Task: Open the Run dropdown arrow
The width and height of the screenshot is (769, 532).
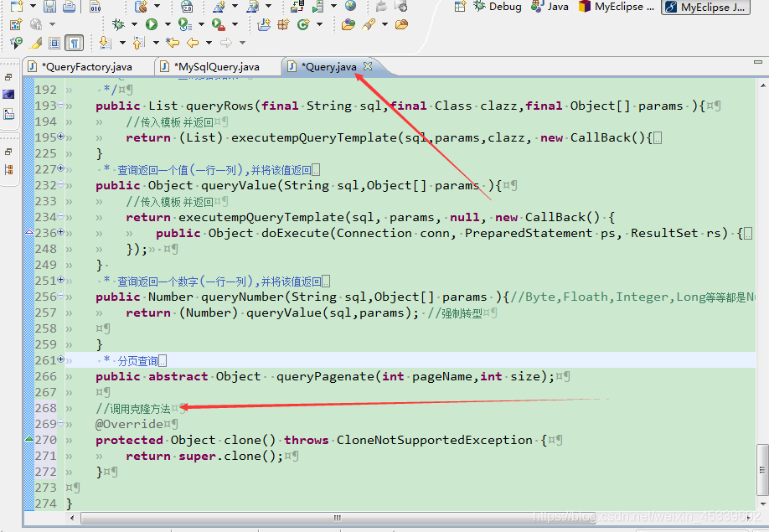Action: tap(168, 24)
